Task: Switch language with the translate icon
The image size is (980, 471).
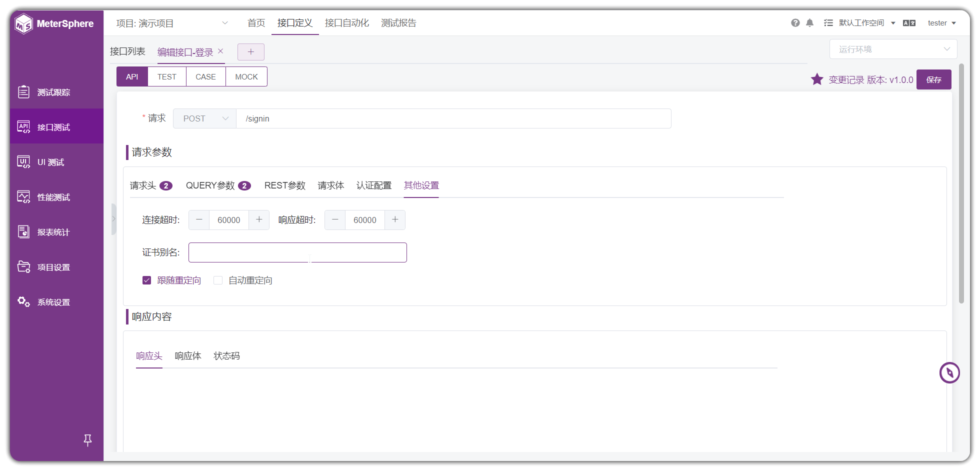Action: (909, 23)
